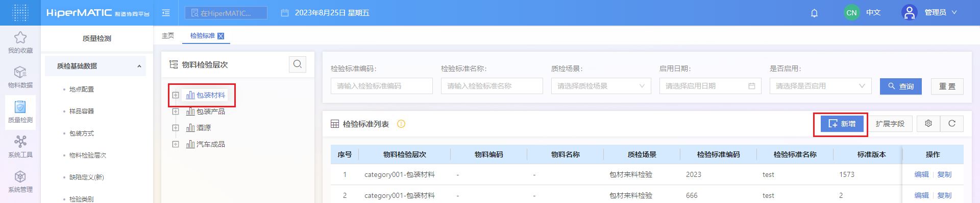Open 质量检测 module in sidebar
980x203 pixels.
(20, 112)
